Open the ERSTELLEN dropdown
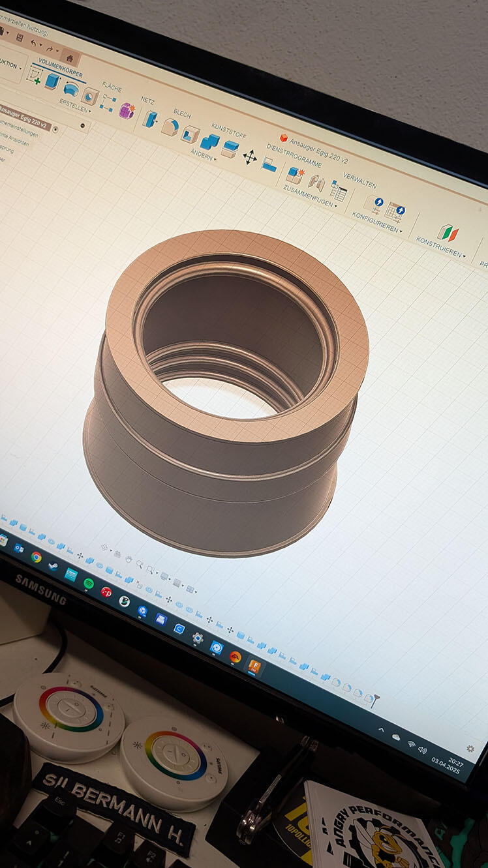This screenshot has height=868, width=488. tap(75, 105)
